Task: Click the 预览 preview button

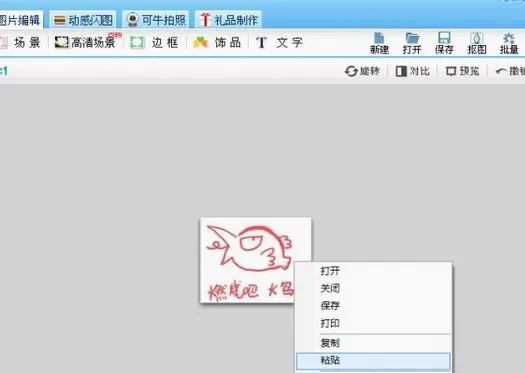Action: click(x=463, y=71)
